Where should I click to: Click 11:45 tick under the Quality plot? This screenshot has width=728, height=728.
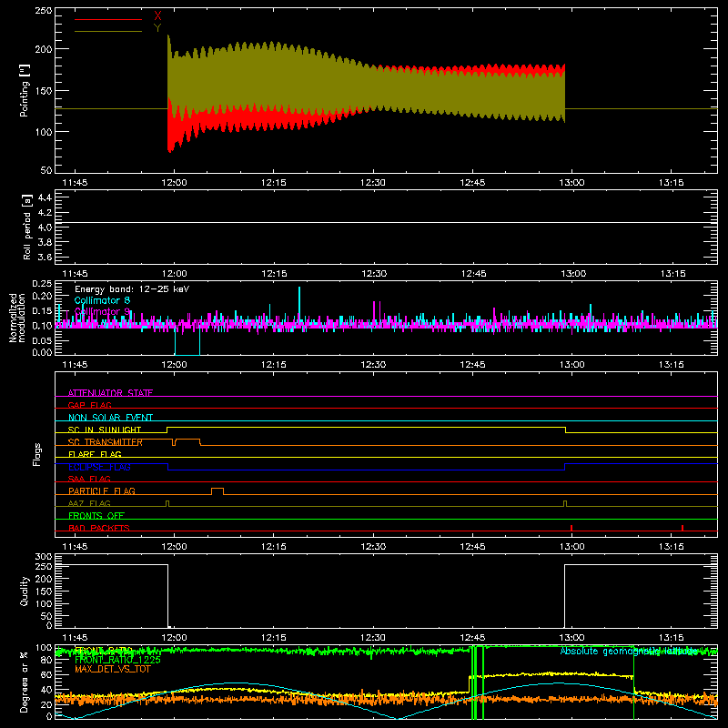pyautogui.click(x=75, y=638)
